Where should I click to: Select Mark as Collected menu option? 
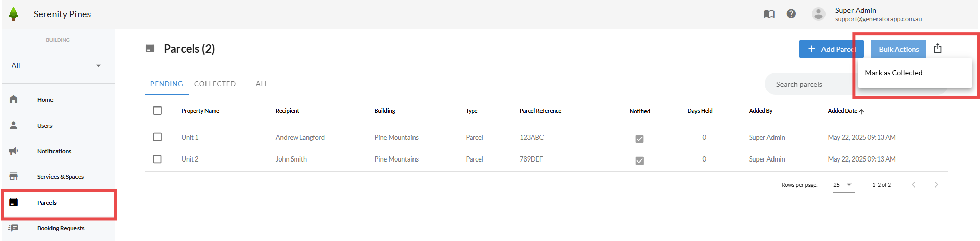[894, 73]
